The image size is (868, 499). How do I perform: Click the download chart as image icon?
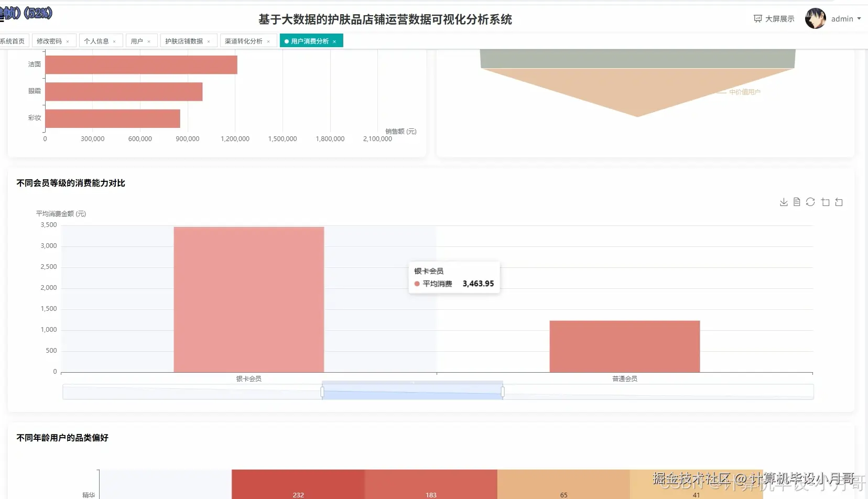coord(784,202)
